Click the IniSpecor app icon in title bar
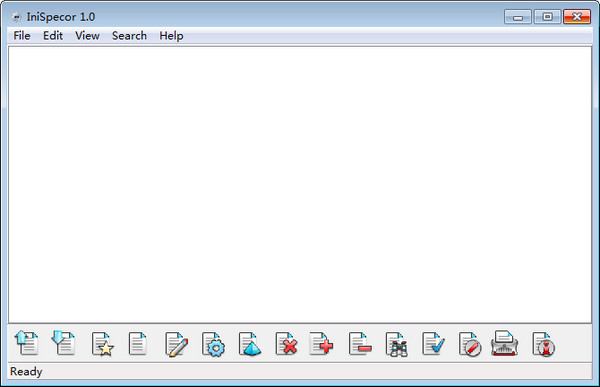The width and height of the screenshot is (600, 387). click(x=16, y=17)
